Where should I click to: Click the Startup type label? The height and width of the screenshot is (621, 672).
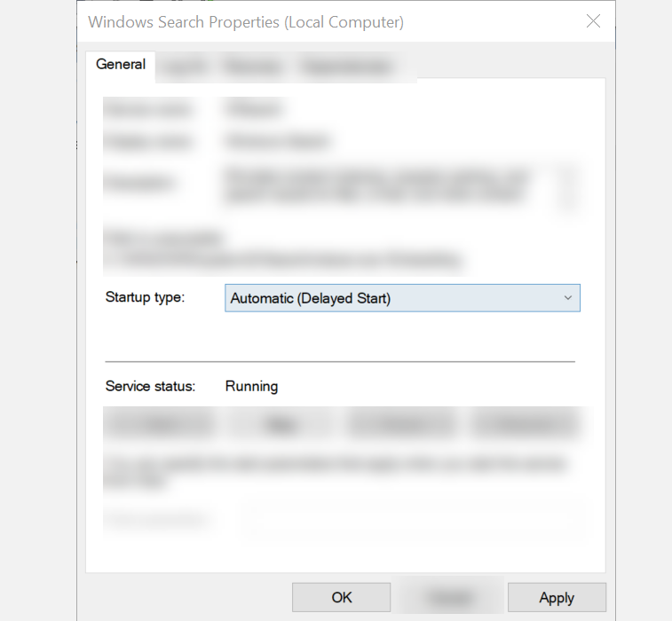tap(145, 297)
